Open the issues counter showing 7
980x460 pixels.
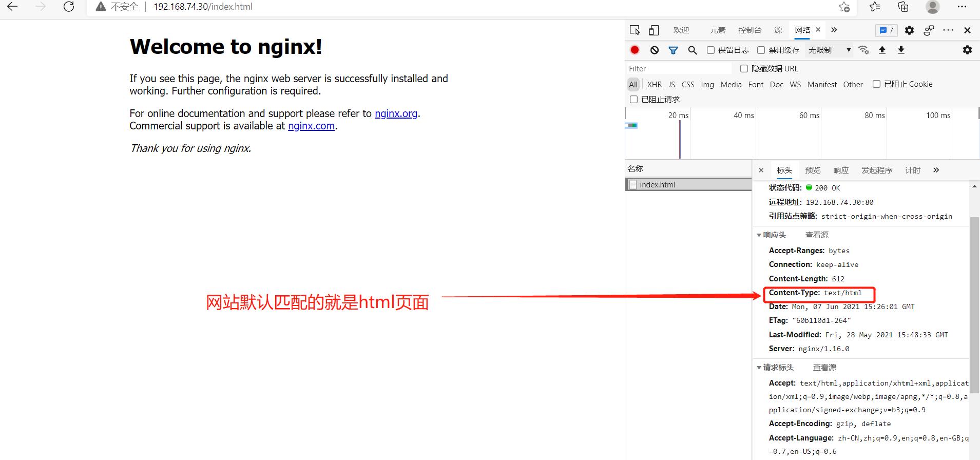pos(886,30)
